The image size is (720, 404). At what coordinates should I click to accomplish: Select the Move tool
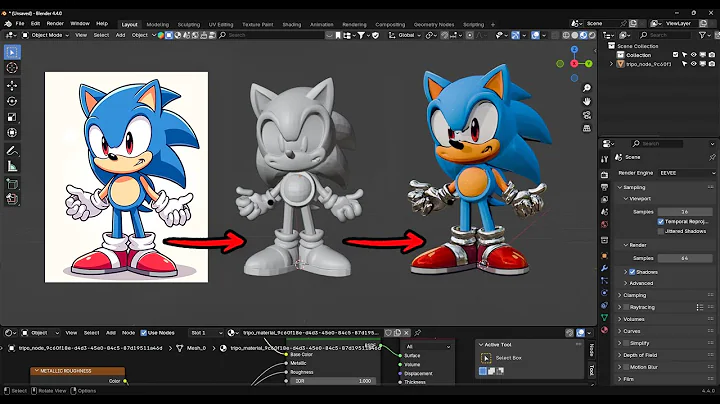pos(12,85)
